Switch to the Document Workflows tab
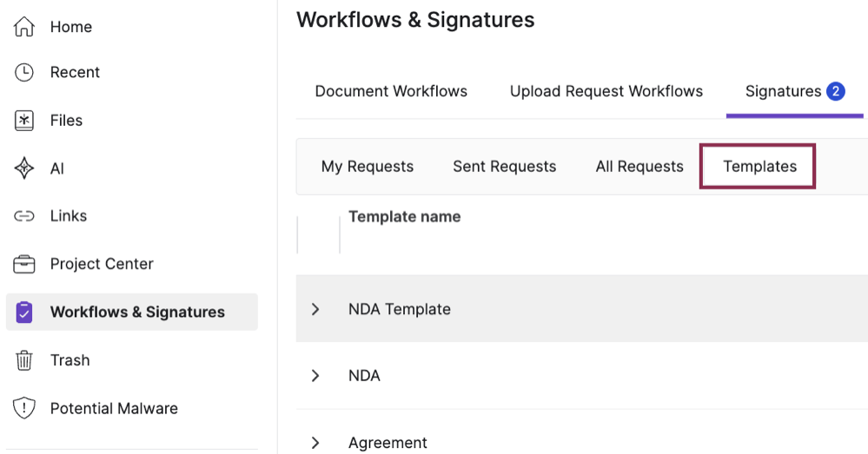 (391, 91)
